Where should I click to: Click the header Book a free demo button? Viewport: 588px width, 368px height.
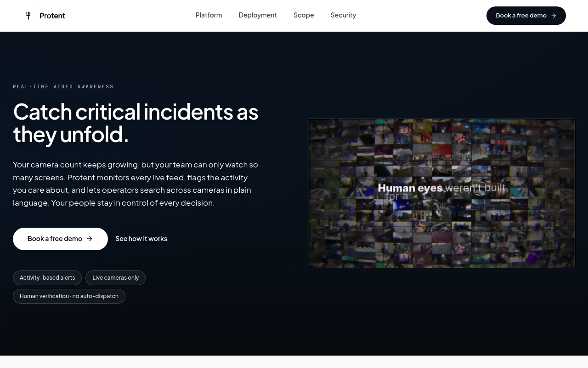pyautogui.click(x=526, y=16)
